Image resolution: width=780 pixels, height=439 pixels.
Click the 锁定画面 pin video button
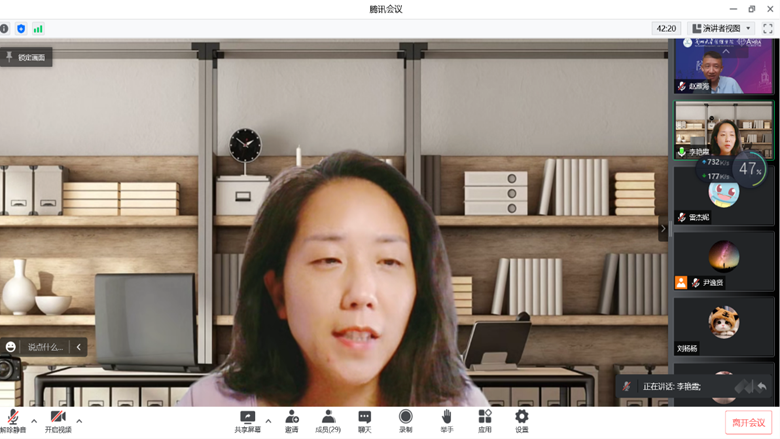click(26, 58)
